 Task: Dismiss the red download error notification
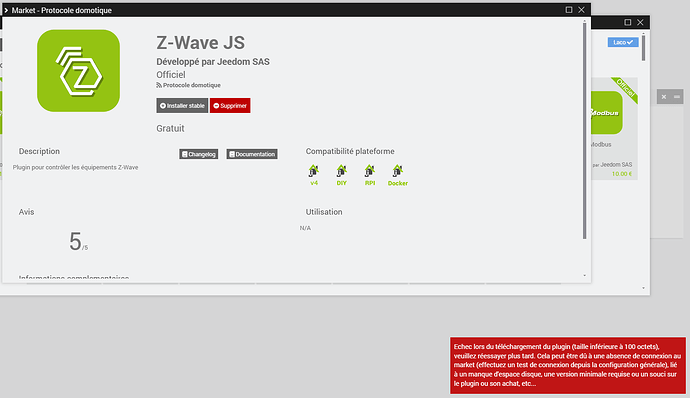click(568, 365)
